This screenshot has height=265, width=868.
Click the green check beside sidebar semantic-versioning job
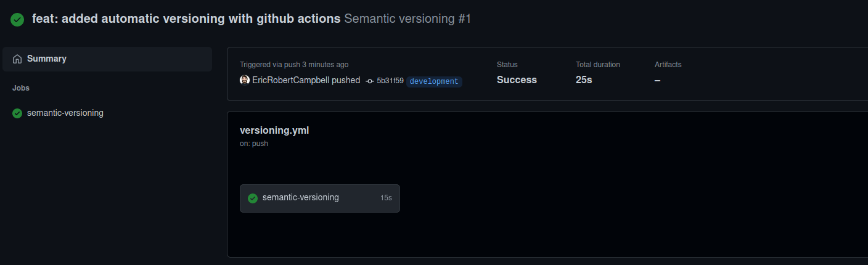17,113
